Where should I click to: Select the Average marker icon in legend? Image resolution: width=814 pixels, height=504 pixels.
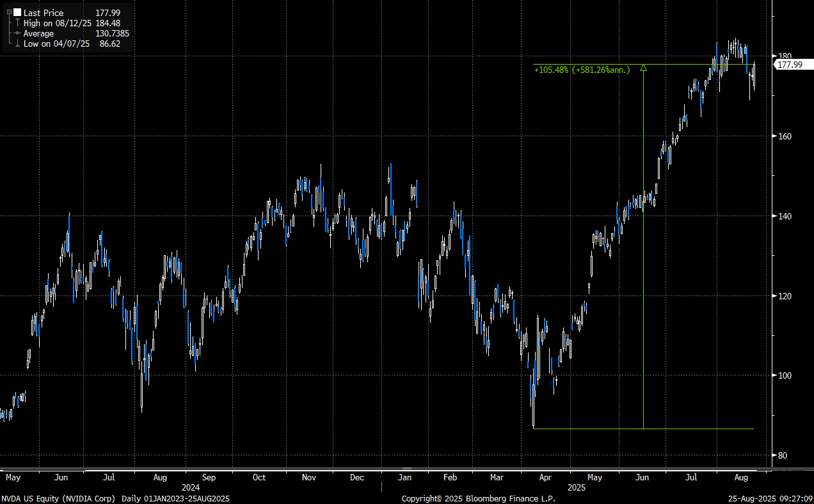(17, 33)
